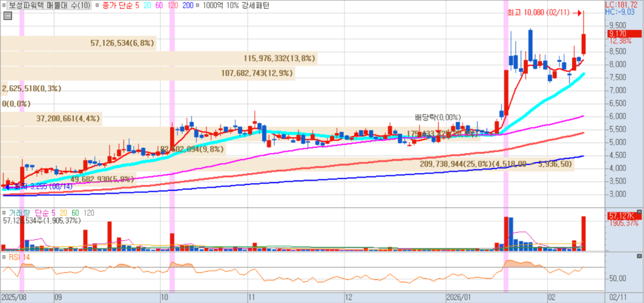
Task: Click the 최저 3,255 low price marker
Action: 38,186
